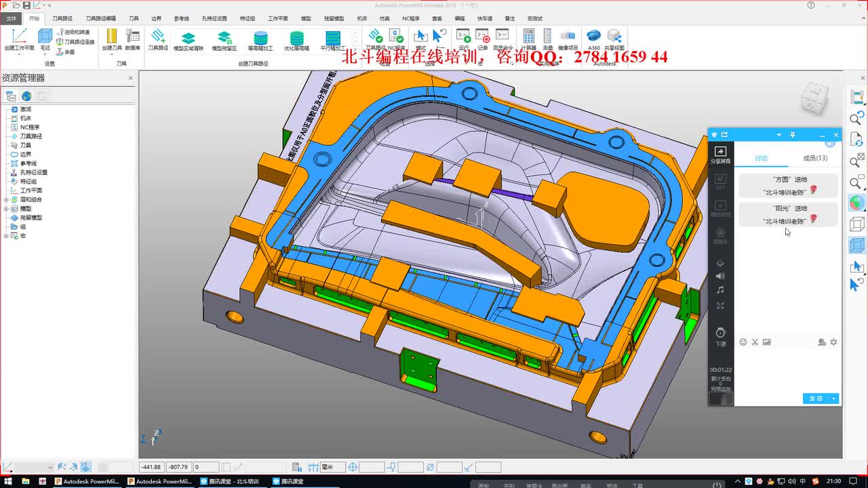Toggle the globe view in explorer header
The image size is (868, 488).
pos(26,96)
